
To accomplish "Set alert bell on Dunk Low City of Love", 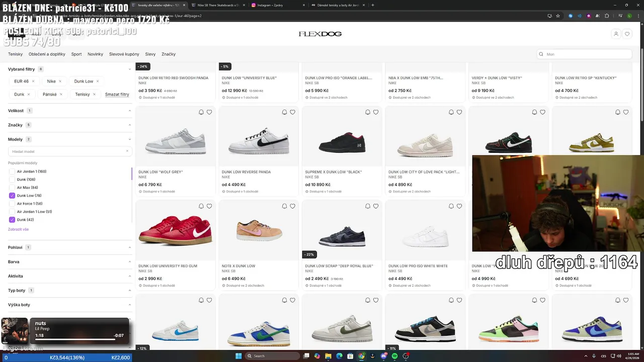I will (451, 112).
